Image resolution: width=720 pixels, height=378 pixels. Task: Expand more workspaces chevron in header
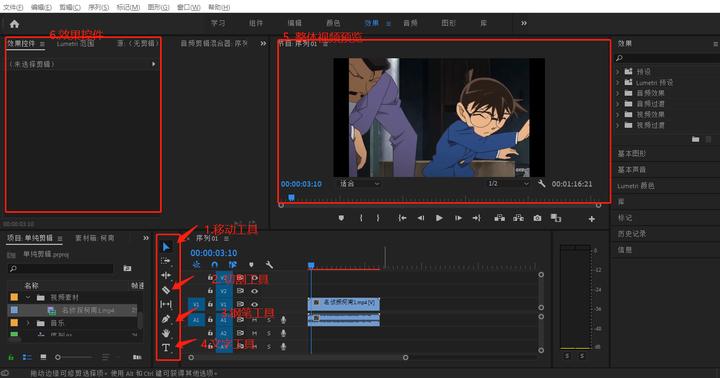(524, 23)
